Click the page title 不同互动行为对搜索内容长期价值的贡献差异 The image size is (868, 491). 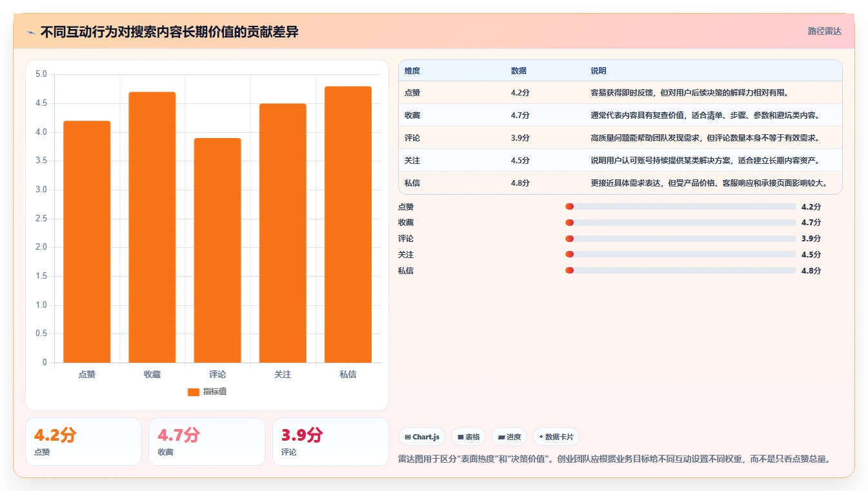pos(169,32)
